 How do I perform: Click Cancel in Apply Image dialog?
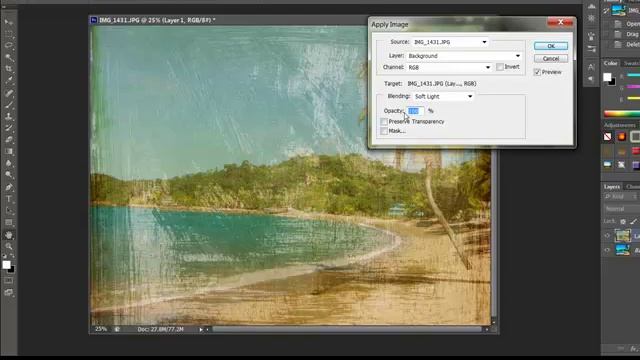(551, 59)
